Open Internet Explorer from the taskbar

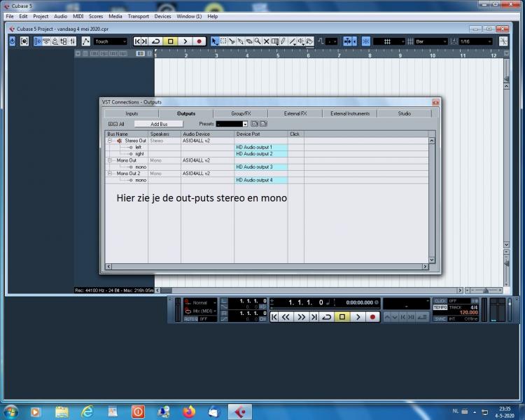tap(87, 412)
